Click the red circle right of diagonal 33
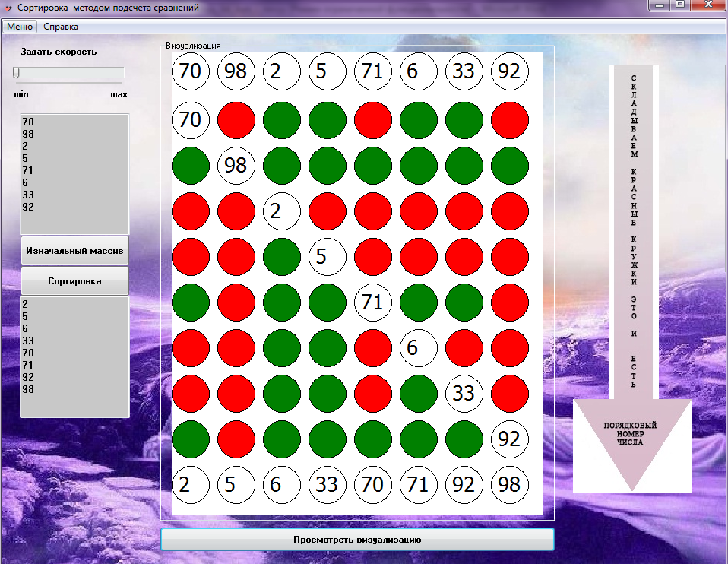The width and height of the screenshot is (728, 564). tap(509, 393)
